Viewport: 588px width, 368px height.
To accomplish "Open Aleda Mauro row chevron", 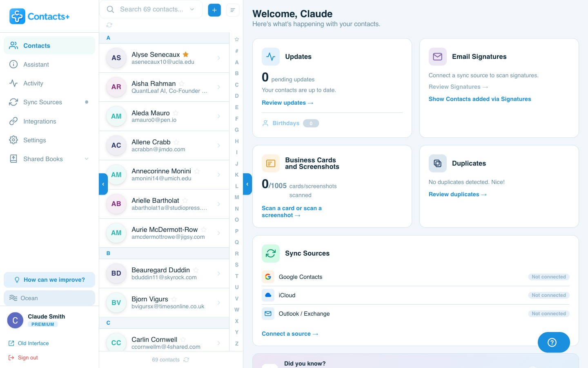I will click(x=219, y=116).
